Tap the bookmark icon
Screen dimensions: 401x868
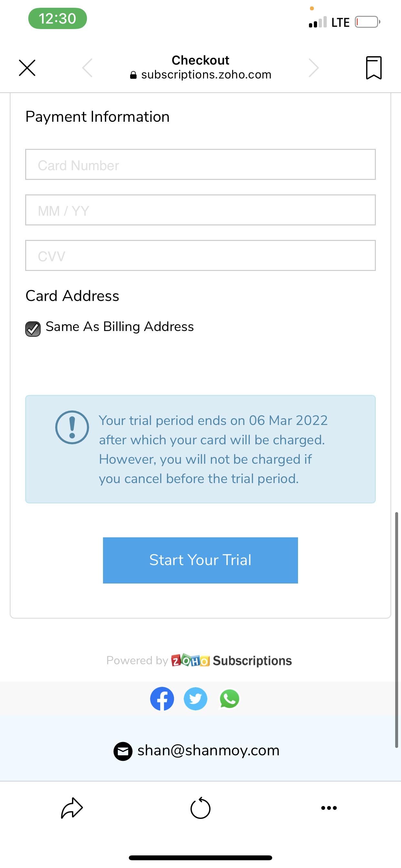click(374, 68)
